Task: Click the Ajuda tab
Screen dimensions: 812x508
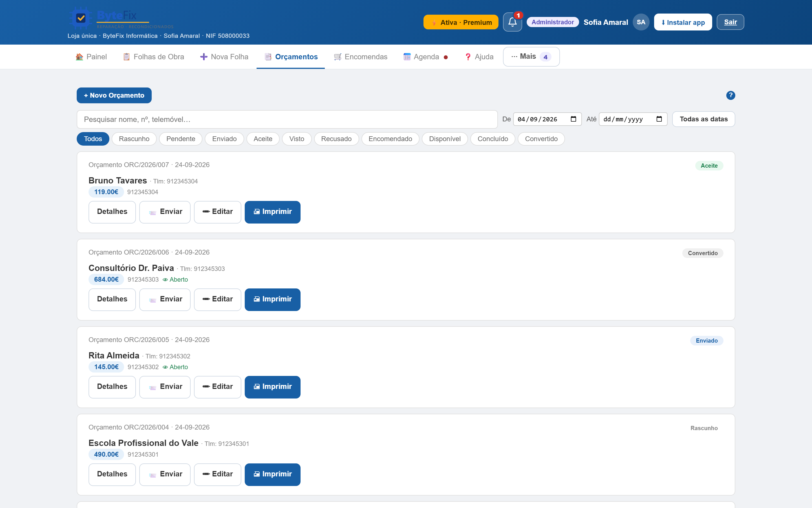Action: click(x=479, y=57)
